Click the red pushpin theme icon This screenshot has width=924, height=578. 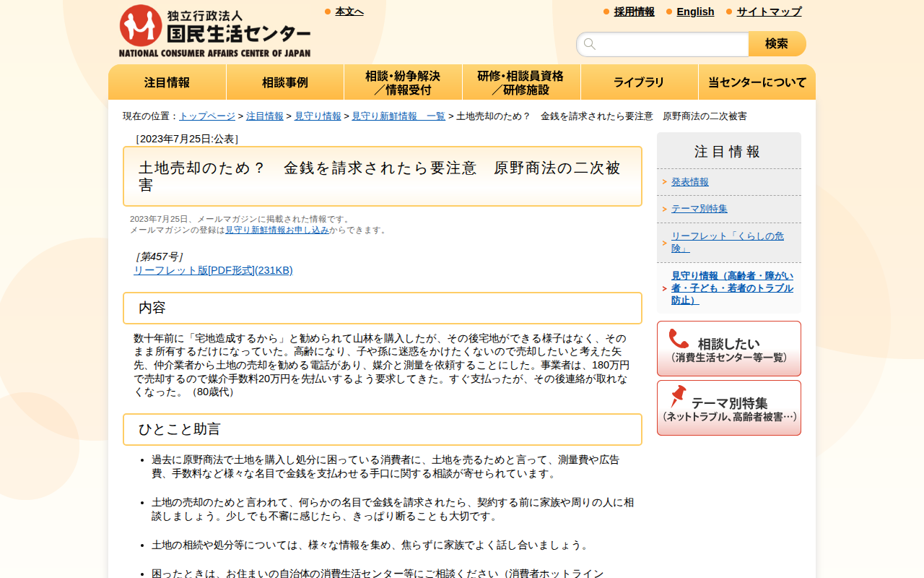678,397
